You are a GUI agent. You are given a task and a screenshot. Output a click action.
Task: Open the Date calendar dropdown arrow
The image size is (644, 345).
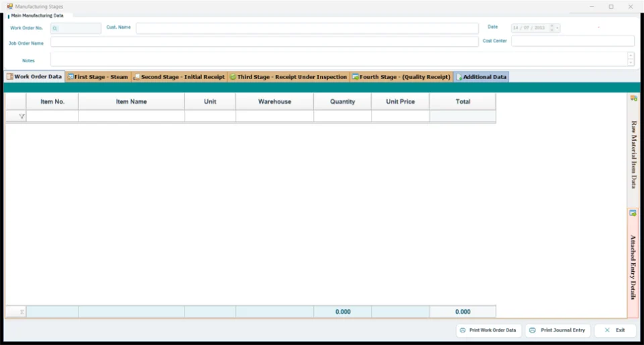click(557, 28)
